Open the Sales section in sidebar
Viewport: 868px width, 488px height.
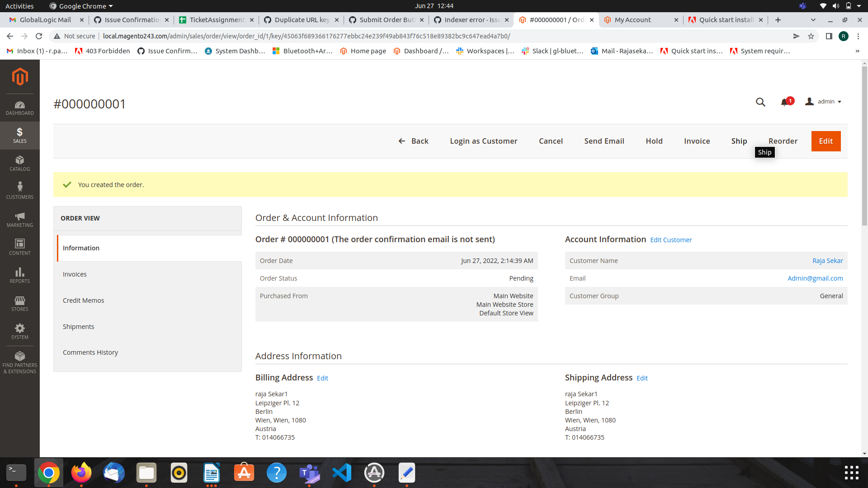coord(19,135)
